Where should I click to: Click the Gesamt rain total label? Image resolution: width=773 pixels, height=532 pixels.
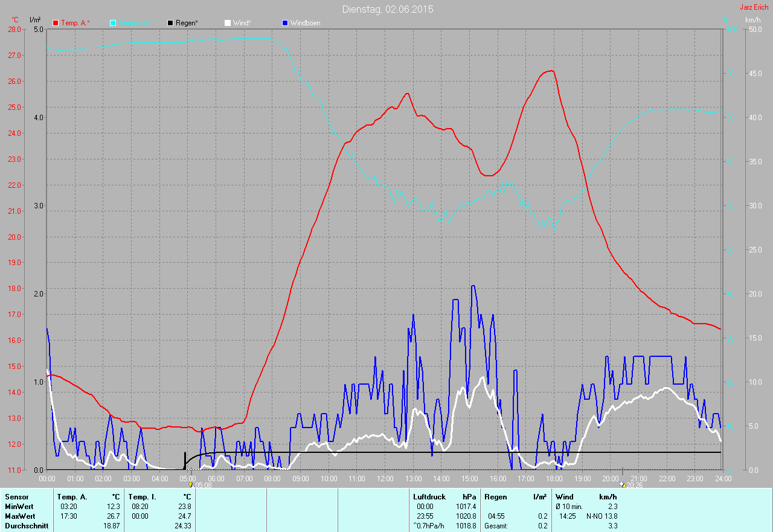(496, 526)
